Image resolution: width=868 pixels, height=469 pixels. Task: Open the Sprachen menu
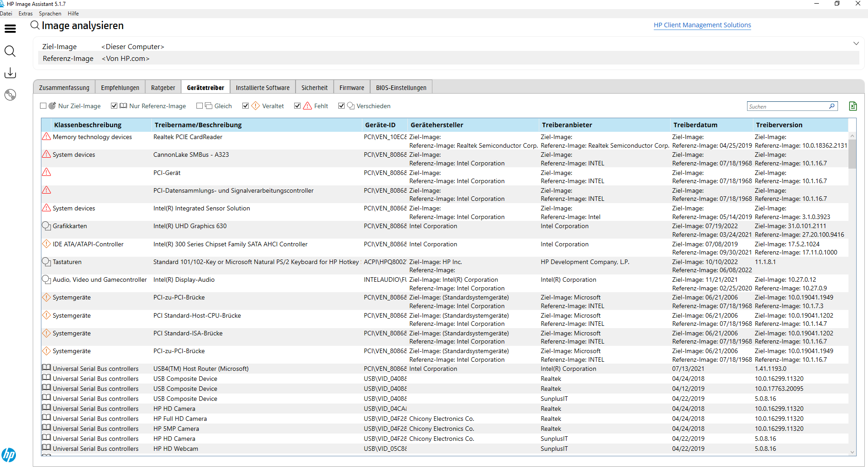[50, 14]
